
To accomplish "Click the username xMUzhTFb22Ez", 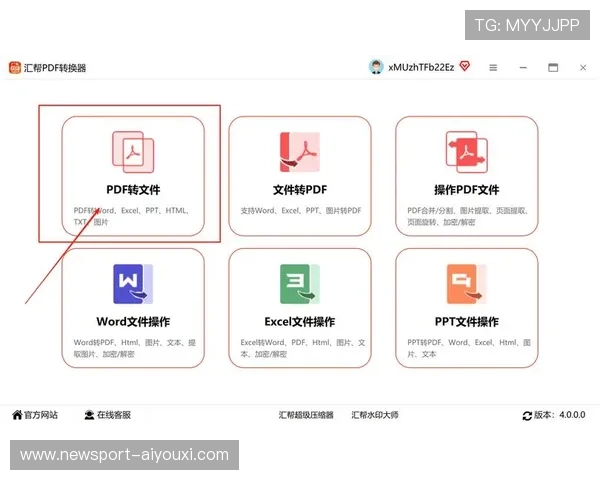I will pyautogui.click(x=421, y=67).
